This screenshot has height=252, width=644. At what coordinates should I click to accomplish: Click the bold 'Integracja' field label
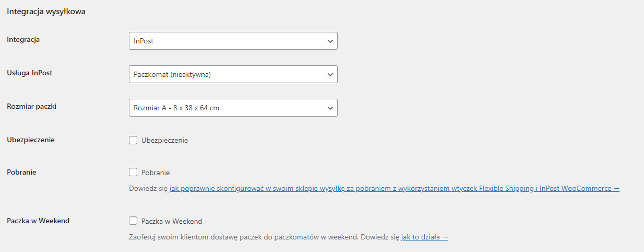tap(23, 39)
